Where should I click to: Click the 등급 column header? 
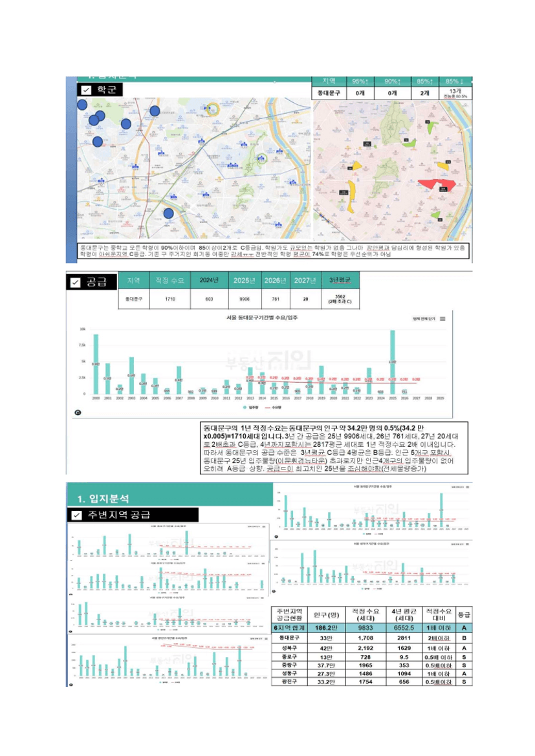tap(464, 615)
